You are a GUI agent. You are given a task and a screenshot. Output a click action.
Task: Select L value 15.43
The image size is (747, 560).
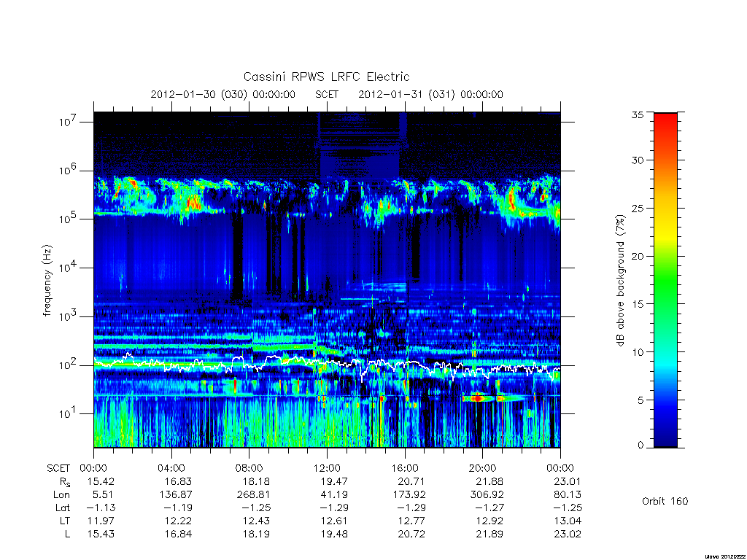click(x=101, y=534)
